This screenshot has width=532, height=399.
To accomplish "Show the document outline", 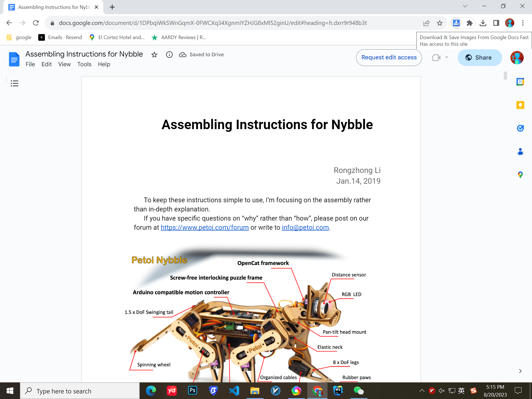I will point(14,83).
